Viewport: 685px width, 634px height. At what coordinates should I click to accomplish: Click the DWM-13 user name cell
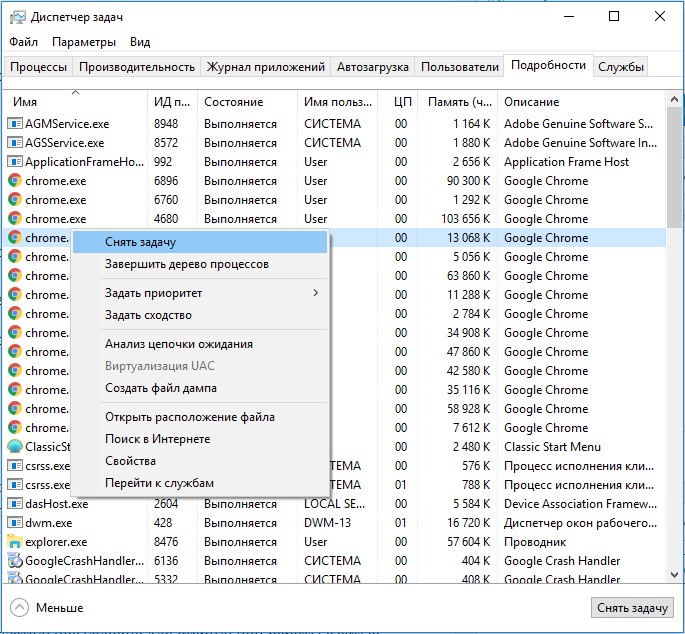click(327, 523)
